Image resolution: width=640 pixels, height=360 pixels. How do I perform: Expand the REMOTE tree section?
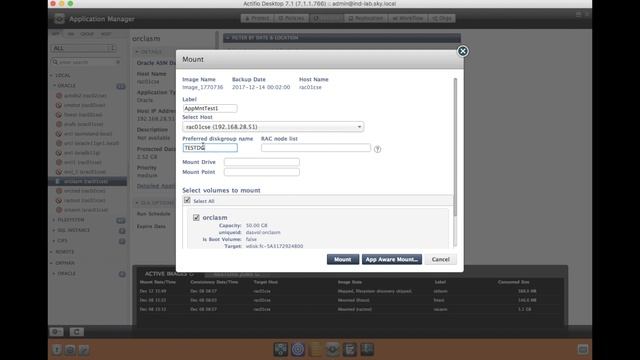[51, 252]
